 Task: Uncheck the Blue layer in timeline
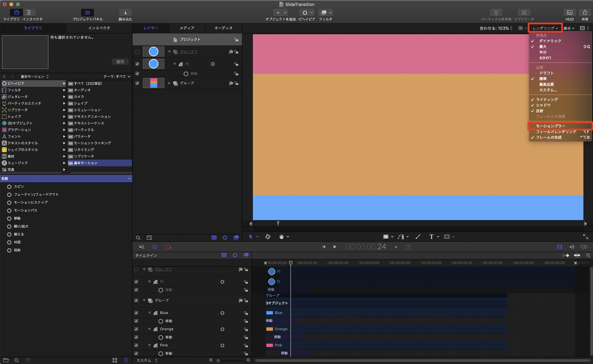136,313
